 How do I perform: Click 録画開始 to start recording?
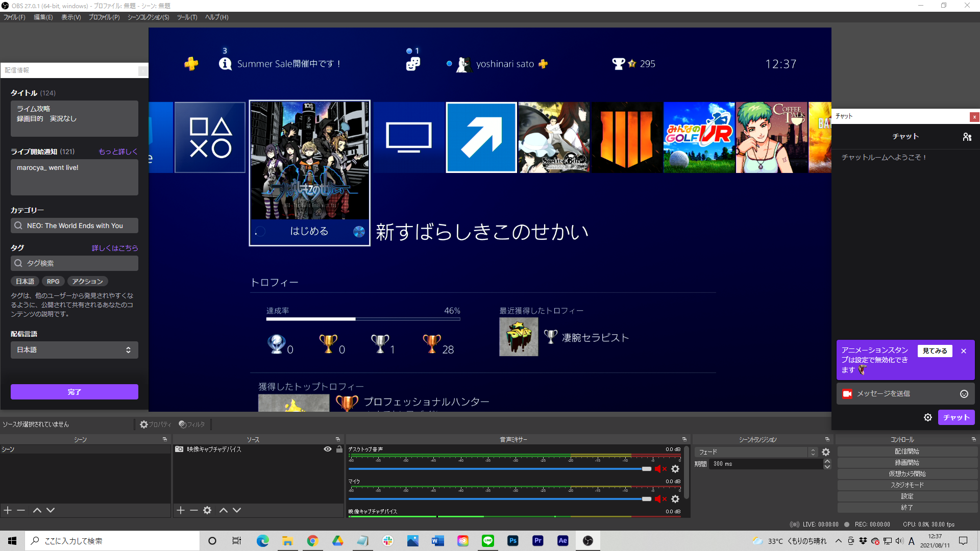point(907,463)
